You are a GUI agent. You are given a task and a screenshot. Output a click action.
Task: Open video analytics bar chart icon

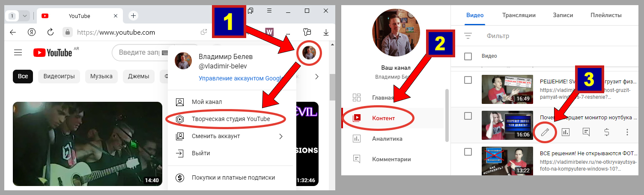(x=566, y=132)
